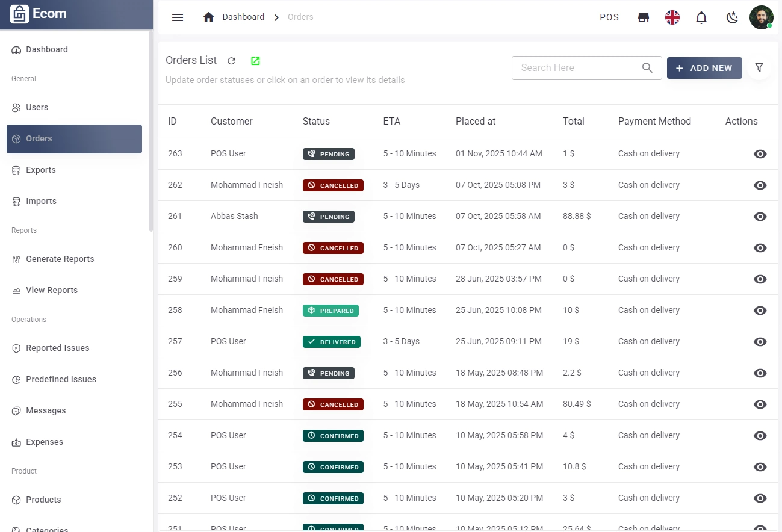The width and height of the screenshot is (782, 532).
Task: Select Dashboard in the breadcrumb
Action: (243, 17)
